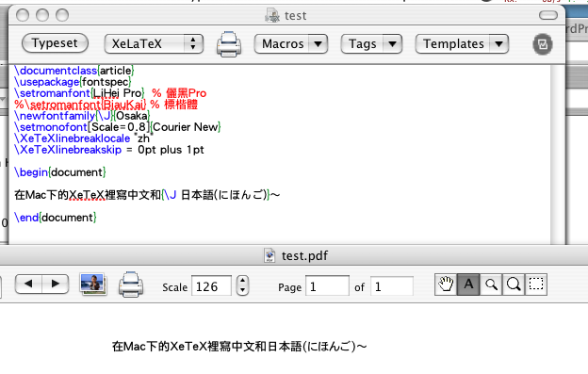
Task: Select the text selection A tool
Action: pyautogui.click(x=468, y=285)
